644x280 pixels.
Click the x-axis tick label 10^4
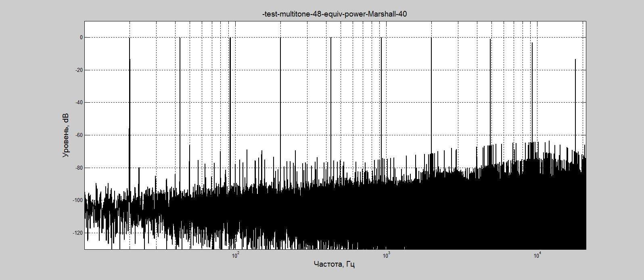537,255
